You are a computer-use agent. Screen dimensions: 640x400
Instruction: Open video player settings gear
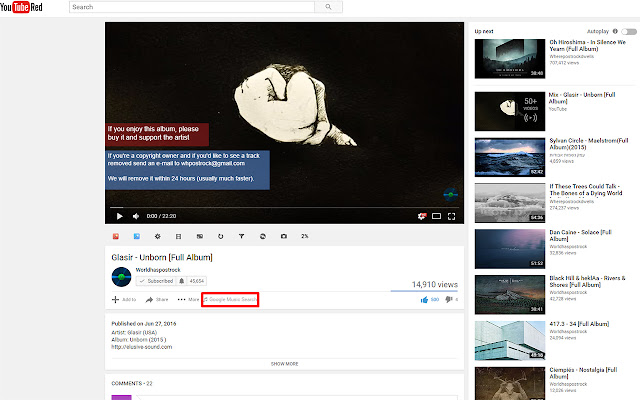422,215
